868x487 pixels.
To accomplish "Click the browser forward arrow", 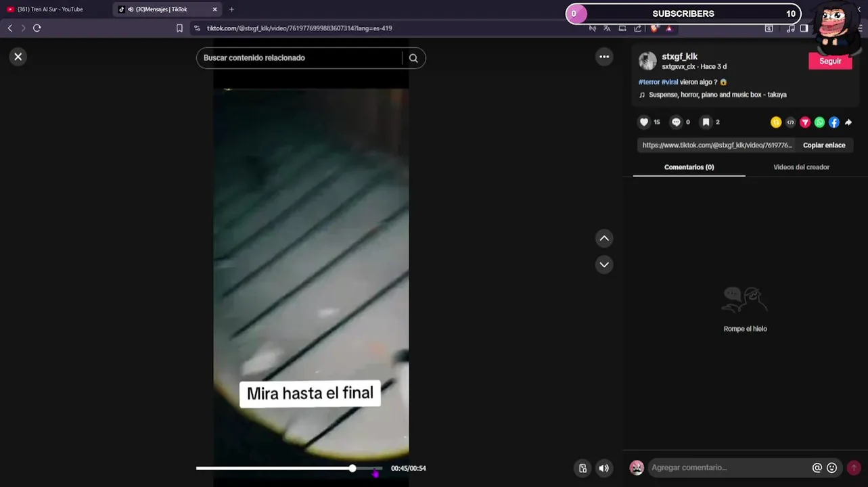I will (23, 28).
